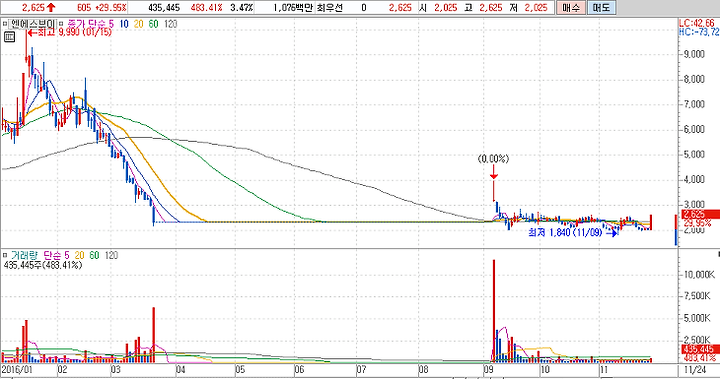
Task: Select the volume average 60 label
Action: (94, 255)
